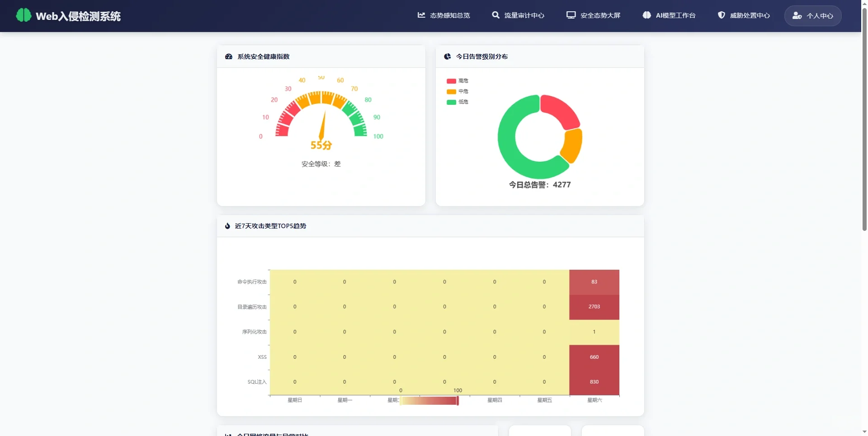
Task: Click the 目录遍历攻击 axis label
Action: (x=252, y=307)
